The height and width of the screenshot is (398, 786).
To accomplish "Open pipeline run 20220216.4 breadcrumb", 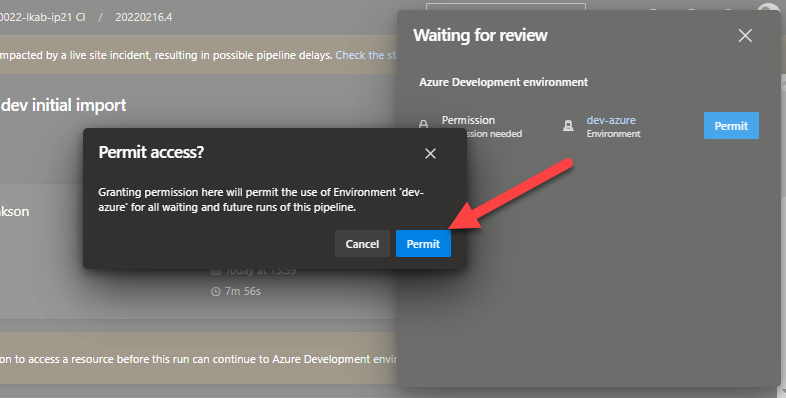I will (x=144, y=17).
